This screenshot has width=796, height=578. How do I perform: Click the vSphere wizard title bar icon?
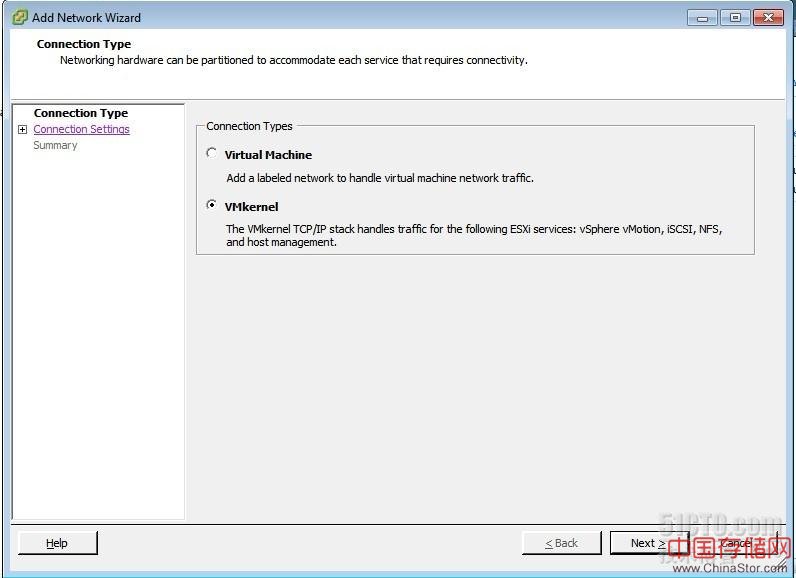pos(20,17)
